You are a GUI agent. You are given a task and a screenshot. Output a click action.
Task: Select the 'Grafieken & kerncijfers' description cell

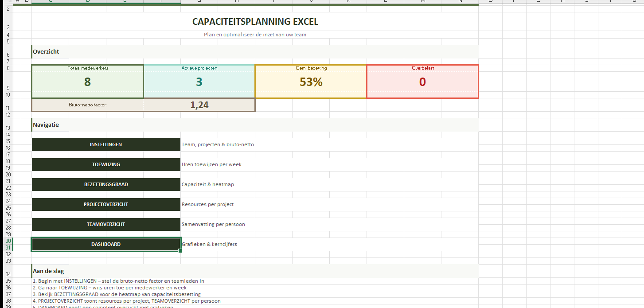click(x=209, y=244)
